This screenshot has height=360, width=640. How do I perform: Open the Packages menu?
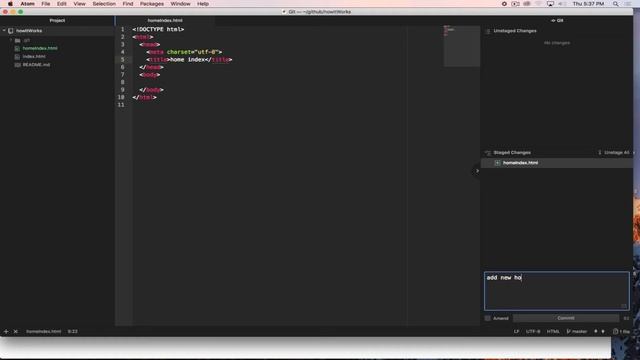tap(151, 4)
